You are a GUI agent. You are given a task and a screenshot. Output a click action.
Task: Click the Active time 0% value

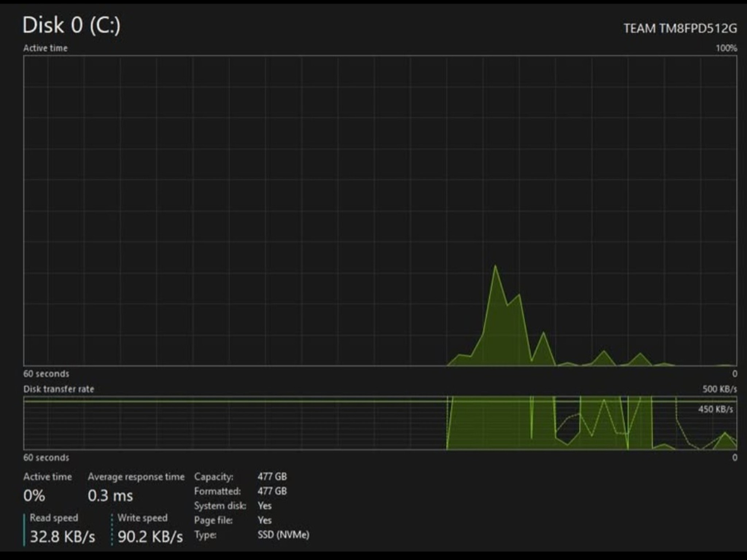pos(34,496)
